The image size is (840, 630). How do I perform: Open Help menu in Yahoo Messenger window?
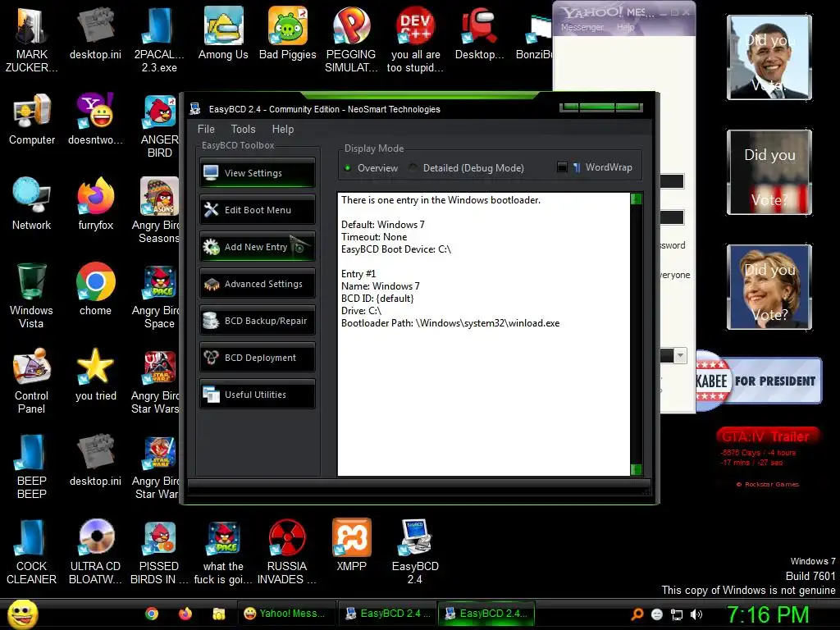(625, 27)
